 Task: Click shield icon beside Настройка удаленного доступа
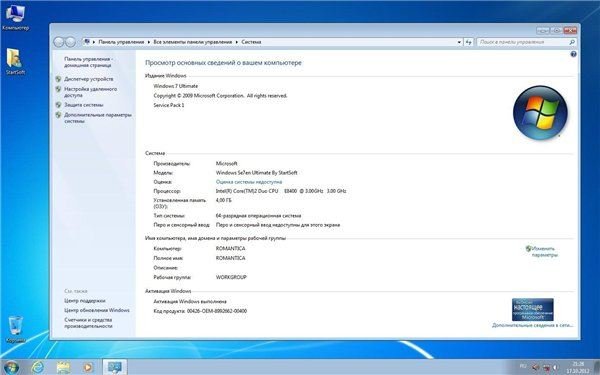tap(58, 89)
